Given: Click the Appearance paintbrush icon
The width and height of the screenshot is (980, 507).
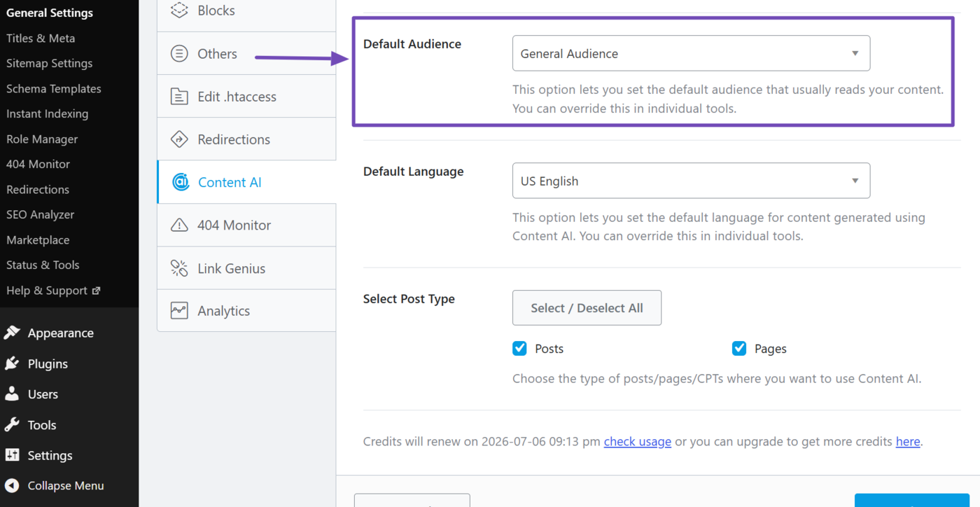Looking at the screenshot, I should point(12,333).
